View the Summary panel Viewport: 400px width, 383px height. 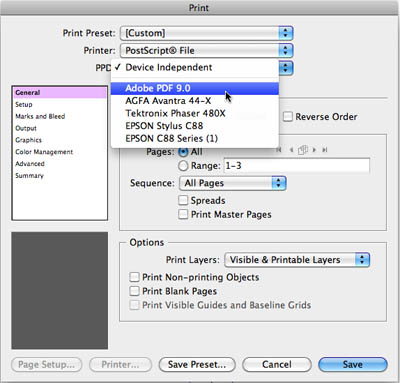(60, 176)
